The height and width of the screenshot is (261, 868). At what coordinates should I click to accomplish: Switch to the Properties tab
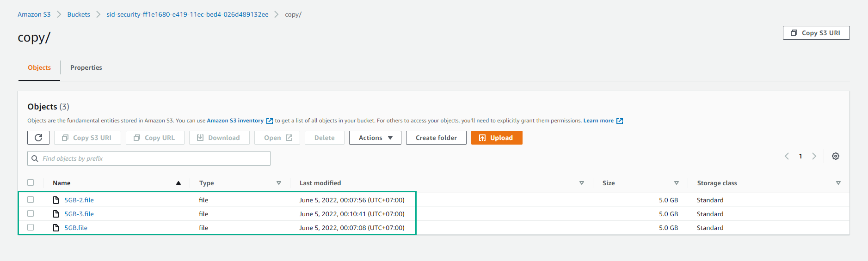click(86, 67)
